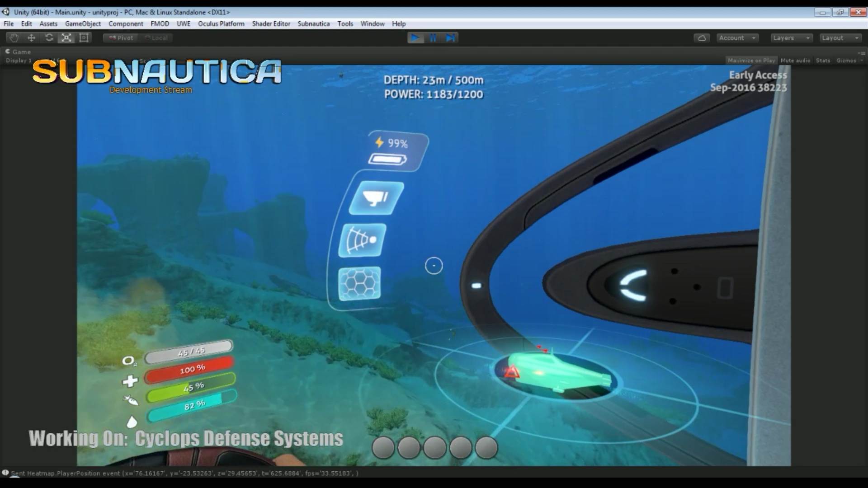Select the Scale tool

click(66, 38)
